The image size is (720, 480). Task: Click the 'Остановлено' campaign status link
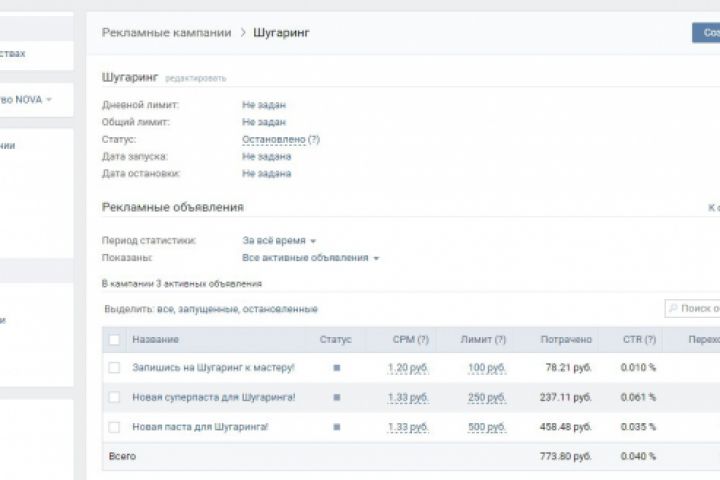click(273, 139)
